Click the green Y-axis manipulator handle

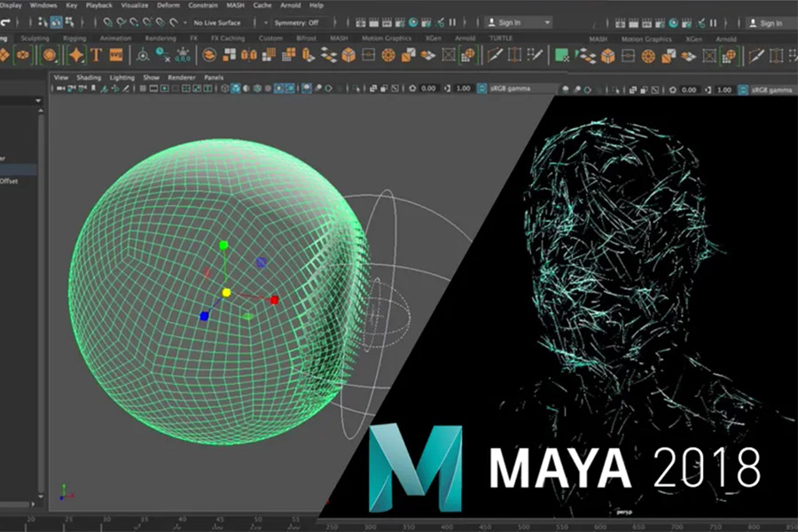(223, 246)
